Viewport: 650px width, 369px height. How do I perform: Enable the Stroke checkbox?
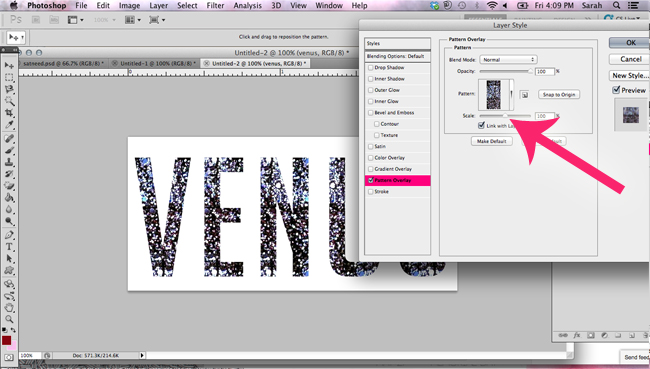pyautogui.click(x=371, y=192)
